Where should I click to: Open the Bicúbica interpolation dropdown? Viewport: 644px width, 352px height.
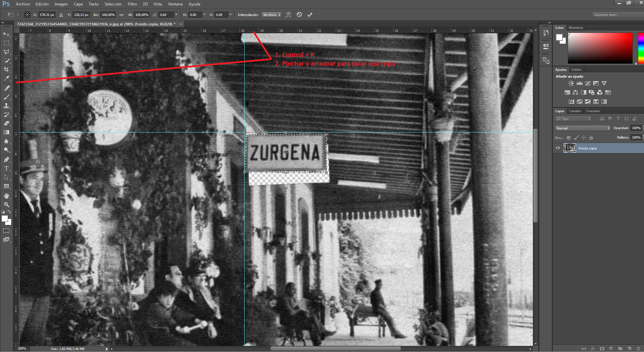pyautogui.click(x=271, y=15)
